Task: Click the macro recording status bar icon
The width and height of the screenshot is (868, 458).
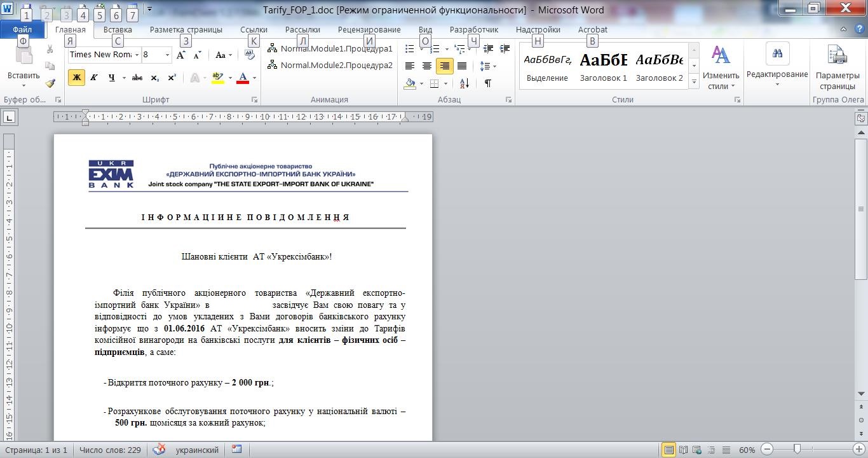Action: 237,450
